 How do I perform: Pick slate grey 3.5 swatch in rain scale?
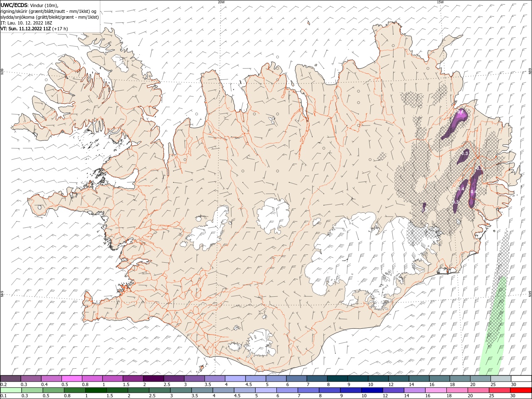click(x=202, y=390)
